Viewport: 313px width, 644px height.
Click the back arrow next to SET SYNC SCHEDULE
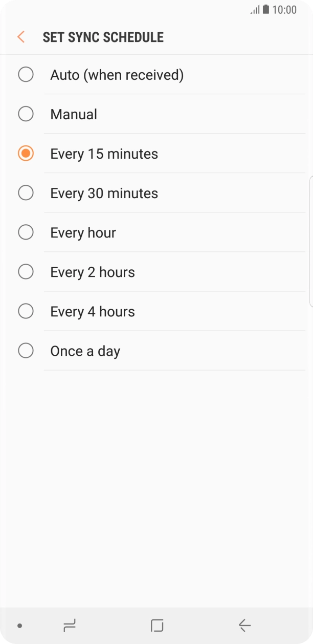[x=20, y=37]
